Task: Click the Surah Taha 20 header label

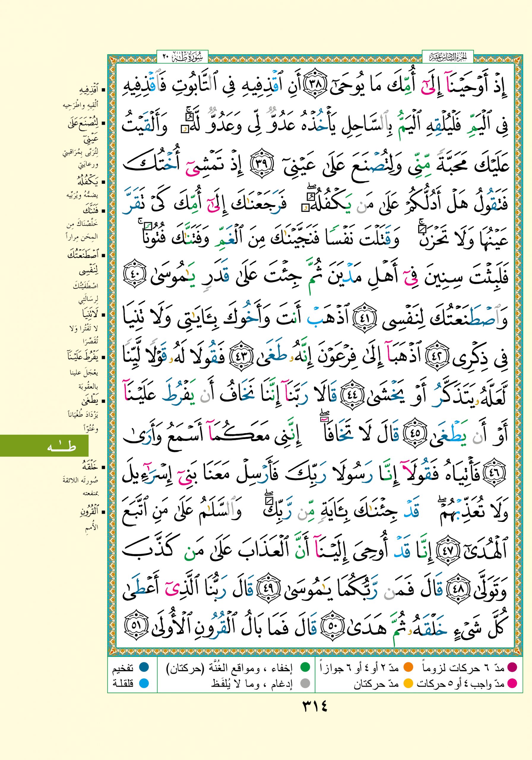Action: coord(182,57)
